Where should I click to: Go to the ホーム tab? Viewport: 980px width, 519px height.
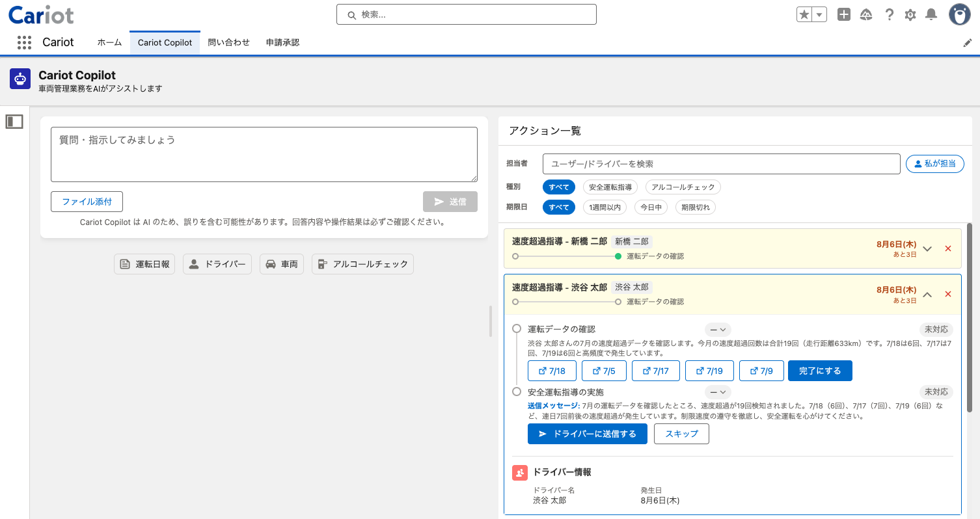point(109,42)
